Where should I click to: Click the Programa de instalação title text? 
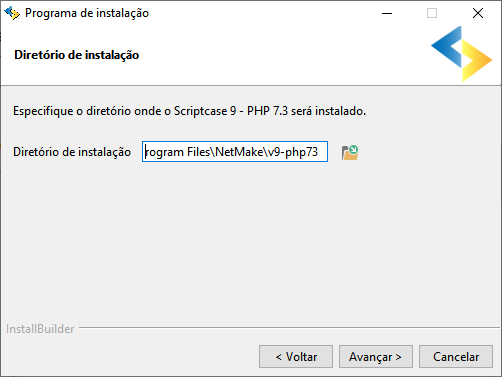(x=87, y=13)
